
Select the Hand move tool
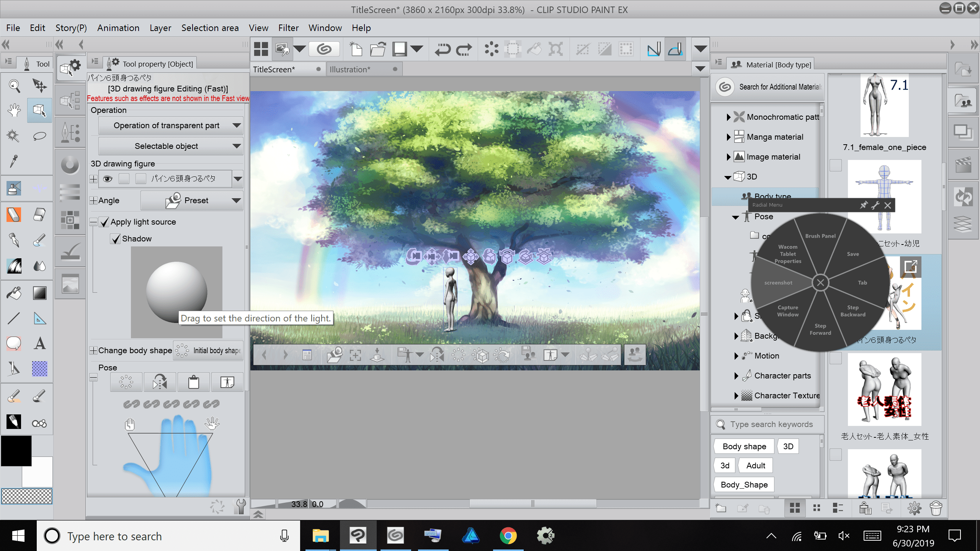coord(14,111)
